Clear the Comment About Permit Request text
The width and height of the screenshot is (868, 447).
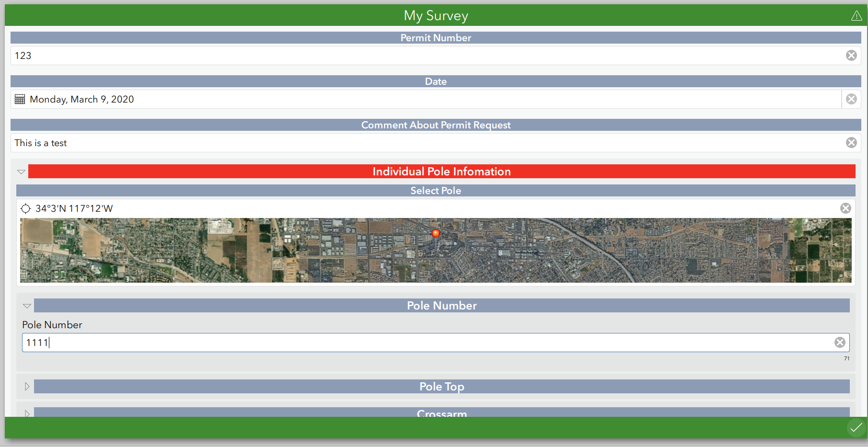tap(851, 143)
